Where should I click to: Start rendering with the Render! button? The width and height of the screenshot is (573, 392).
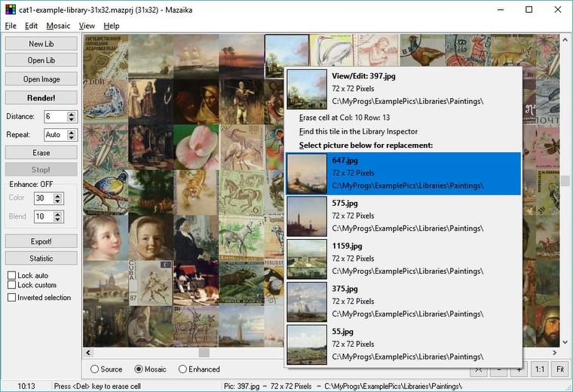41,98
